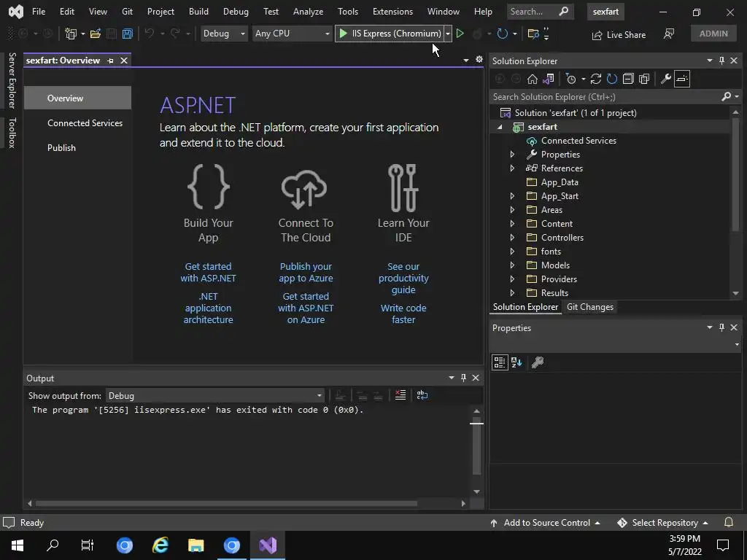Image resolution: width=747 pixels, height=560 pixels.
Task: Expand the Properties node in Solution Explorer
Action: [x=512, y=155]
